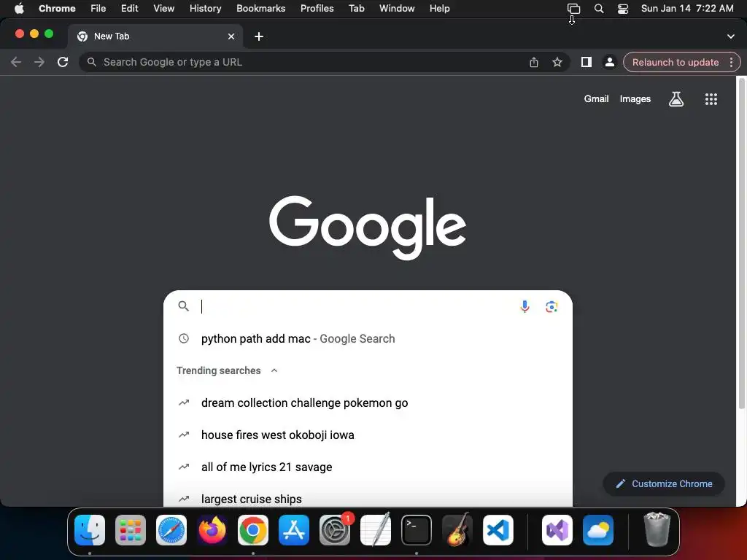This screenshot has width=747, height=560.
Task: Open Launchpad from the dock
Action: [131, 530]
